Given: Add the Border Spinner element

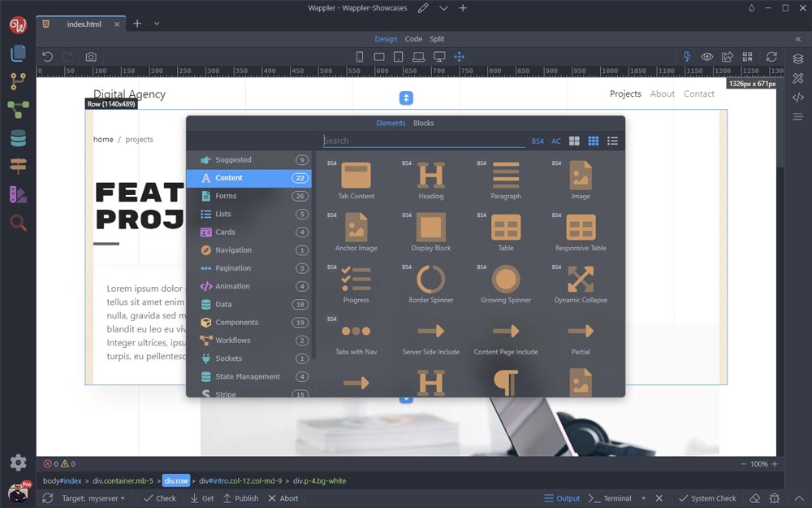Looking at the screenshot, I should (430, 284).
